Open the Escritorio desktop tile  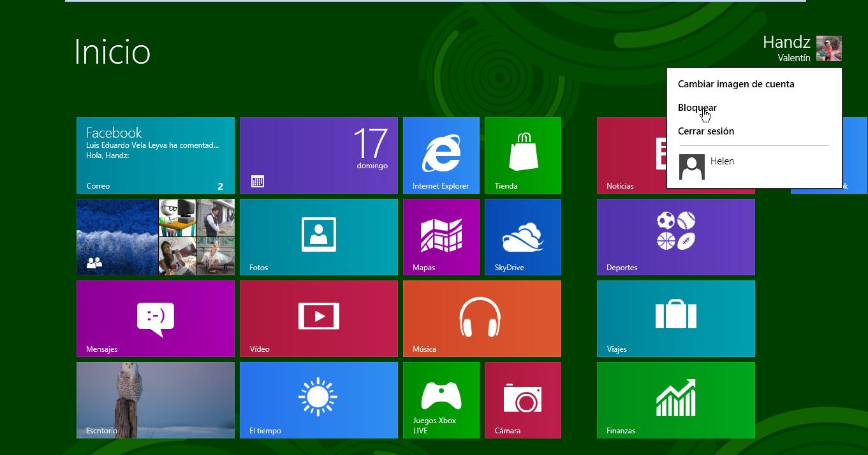(x=155, y=400)
